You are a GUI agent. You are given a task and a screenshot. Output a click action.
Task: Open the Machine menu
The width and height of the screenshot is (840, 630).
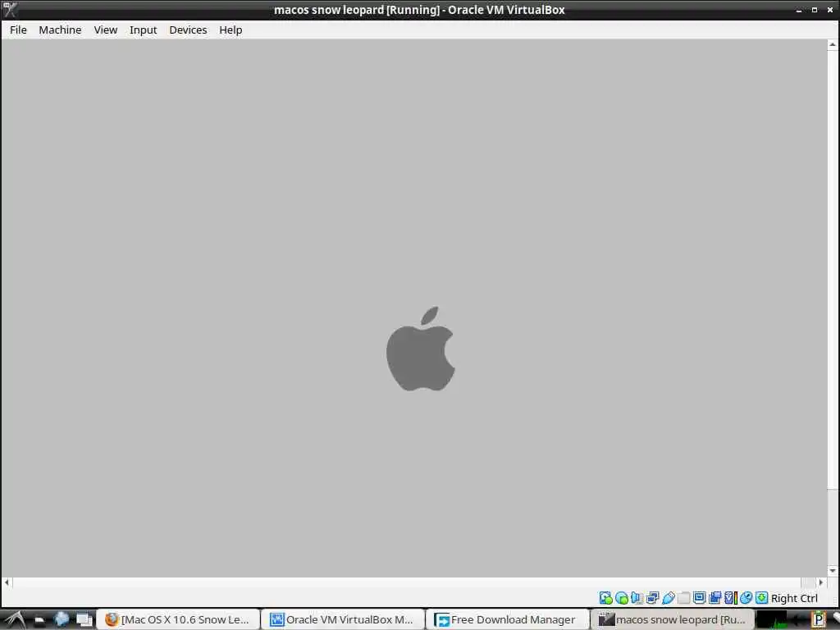60,30
